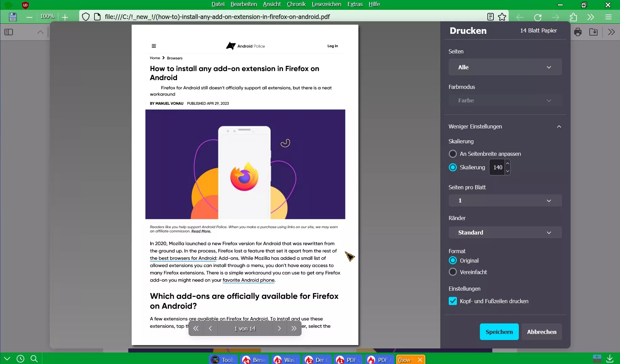Click the Abbrechen button
This screenshot has width=620, height=364.
541,332
